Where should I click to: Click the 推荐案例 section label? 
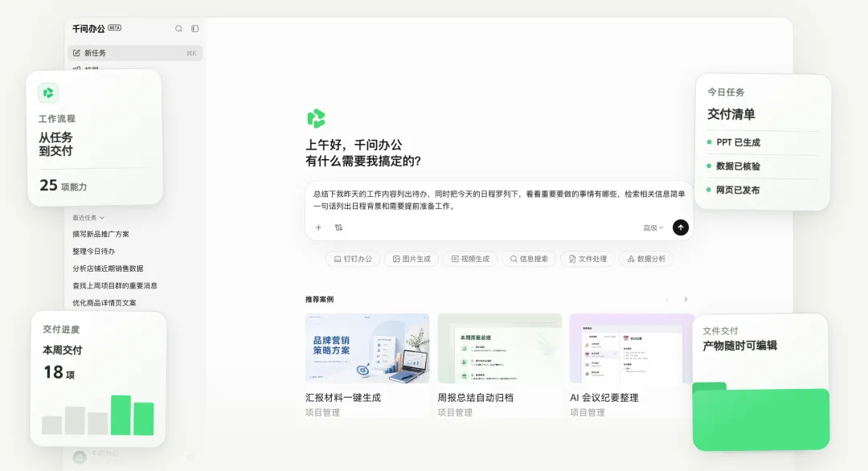[319, 300]
